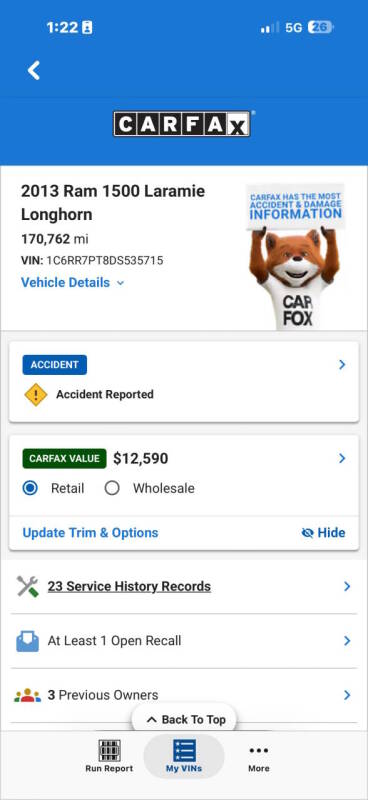368x800 pixels.
Task: Tap the service history wrench icon
Action: coord(28,586)
